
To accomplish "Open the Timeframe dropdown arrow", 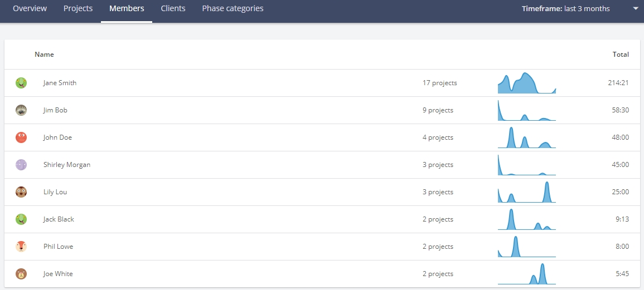I will click(636, 8).
